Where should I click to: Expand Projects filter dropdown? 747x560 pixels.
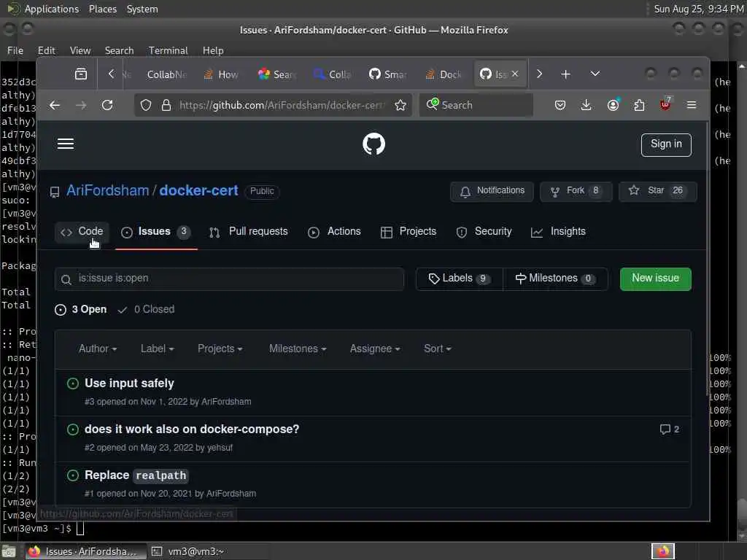pos(220,349)
